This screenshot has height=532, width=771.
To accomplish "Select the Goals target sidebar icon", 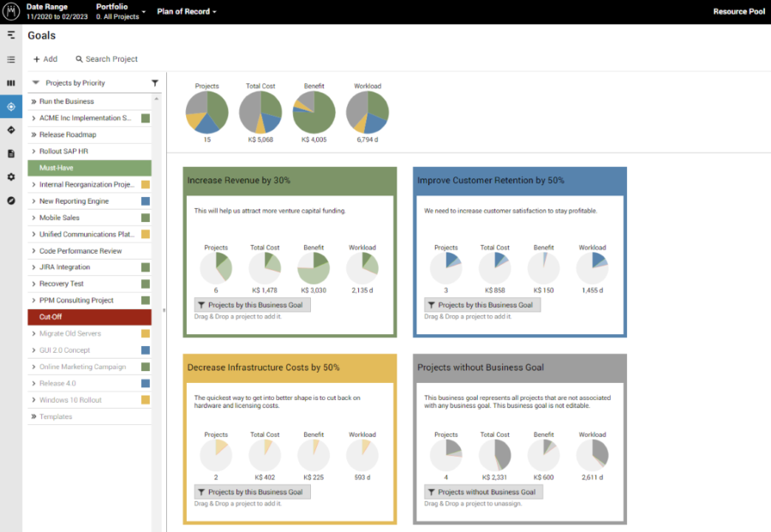I will coord(11,107).
